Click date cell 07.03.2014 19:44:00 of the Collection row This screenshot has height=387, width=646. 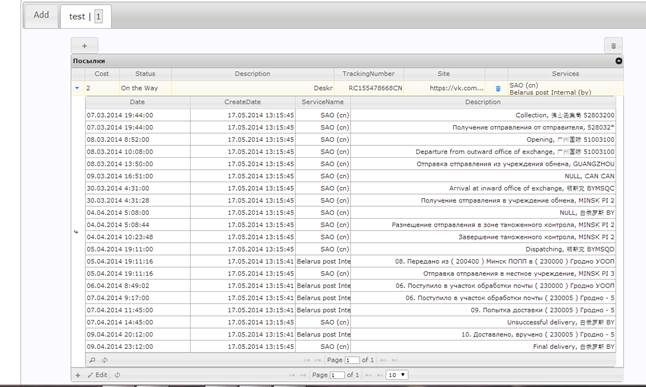pyautogui.click(x=138, y=115)
